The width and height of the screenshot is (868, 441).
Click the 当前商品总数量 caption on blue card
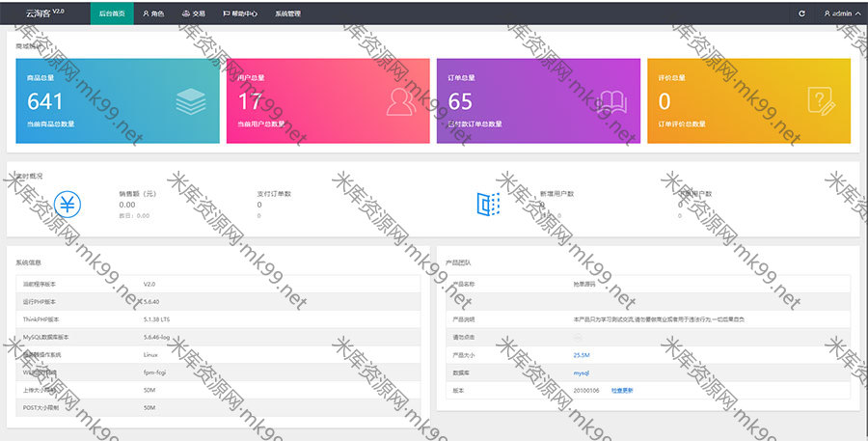click(x=50, y=124)
